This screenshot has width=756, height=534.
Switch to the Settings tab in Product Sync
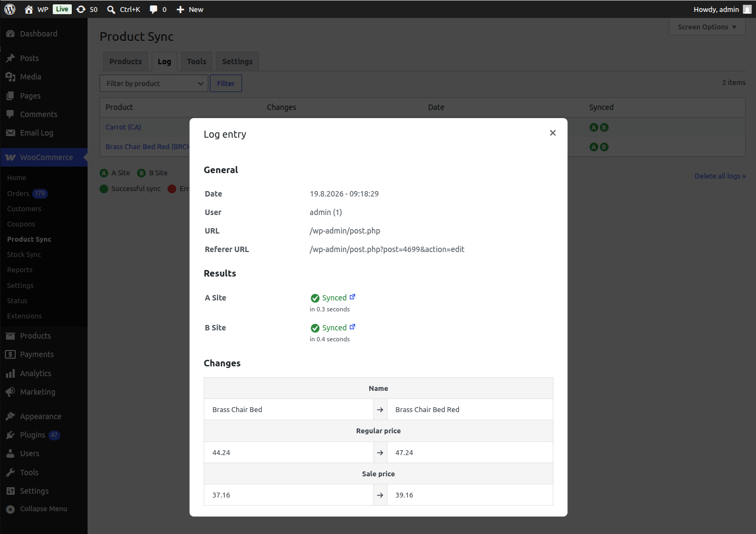pyautogui.click(x=237, y=62)
